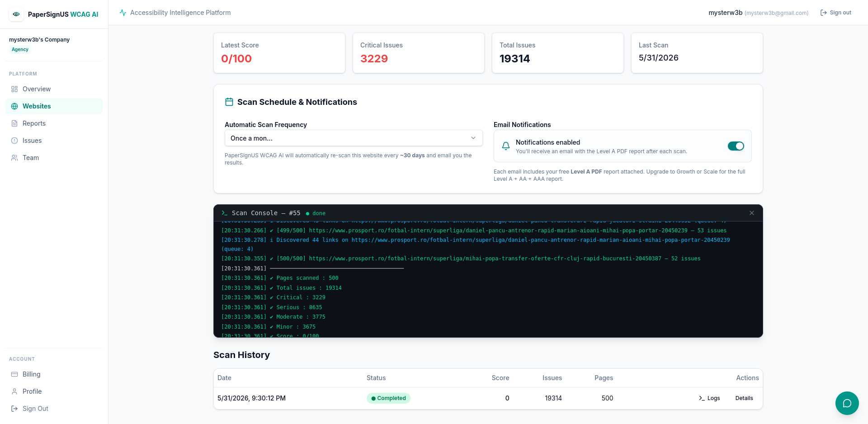868x424 pixels.
Task: View Details of the completed scan
Action: pos(744,398)
